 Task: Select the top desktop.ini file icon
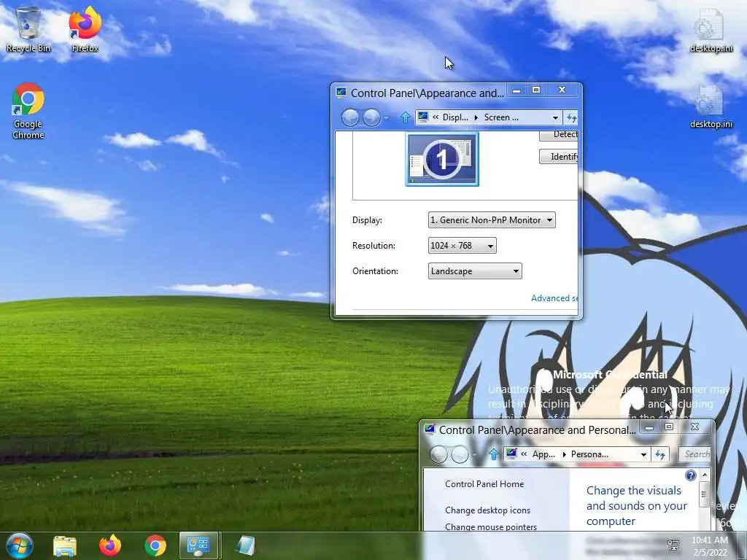click(711, 29)
